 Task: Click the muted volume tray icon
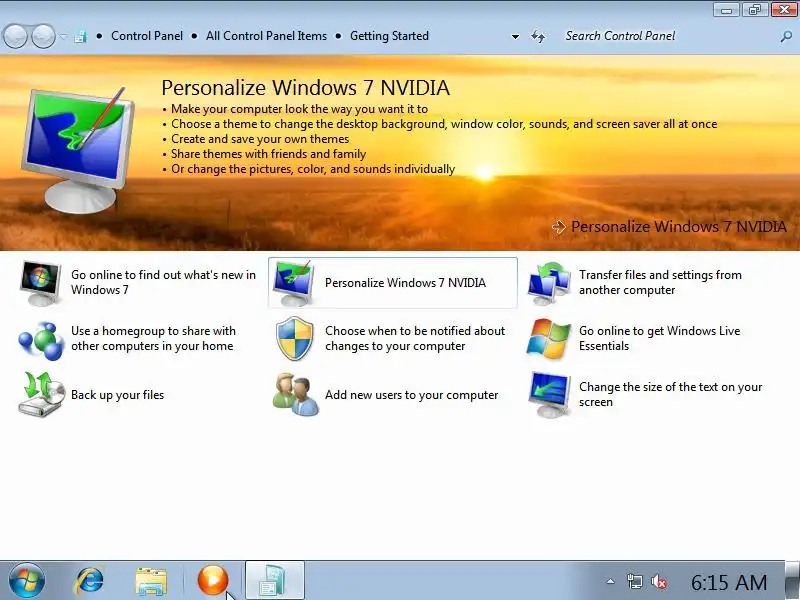659,582
